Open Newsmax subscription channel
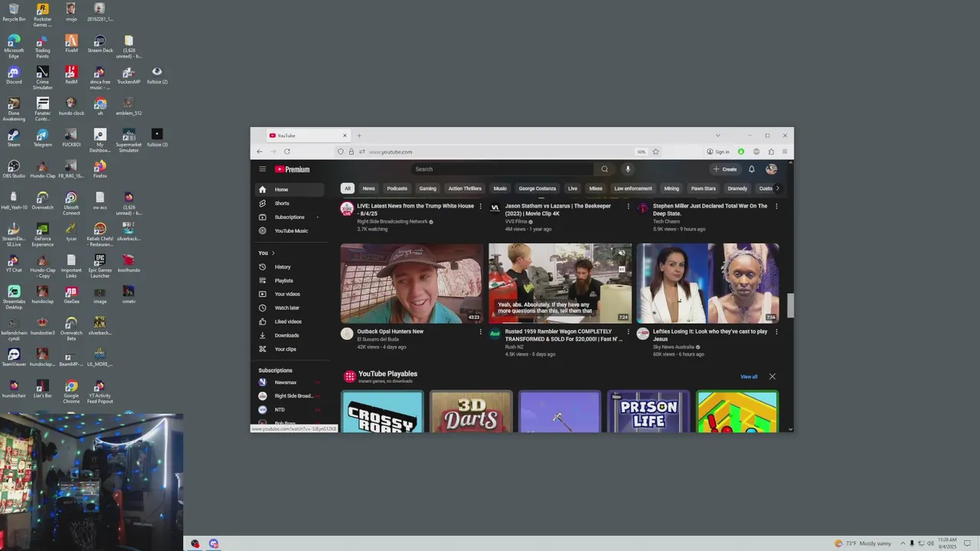 (289, 383)
